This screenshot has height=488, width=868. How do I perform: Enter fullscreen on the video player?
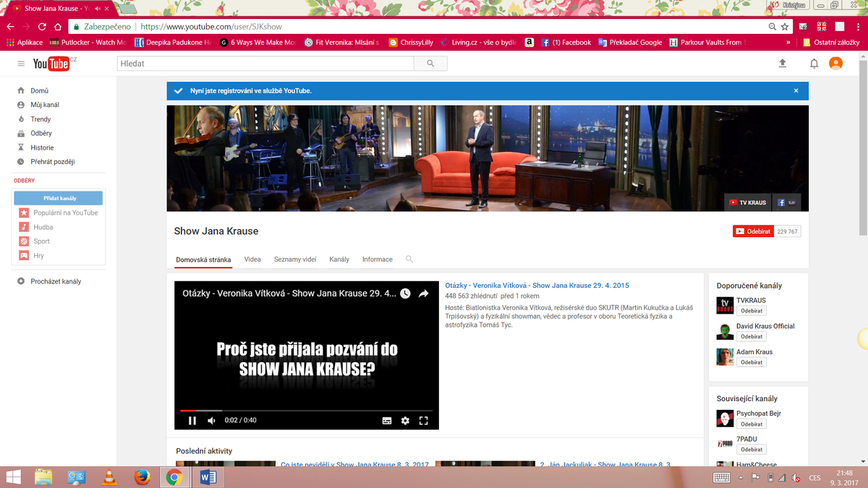pyautogui.click(x=424, y=420)
